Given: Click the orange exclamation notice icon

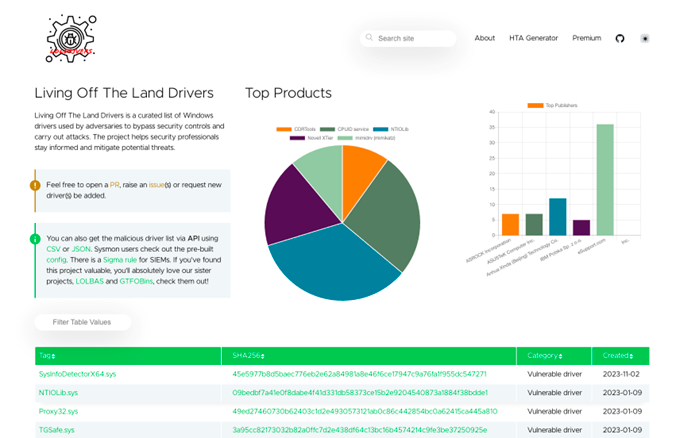Looking at the screenshot, I should click(35, 185).
